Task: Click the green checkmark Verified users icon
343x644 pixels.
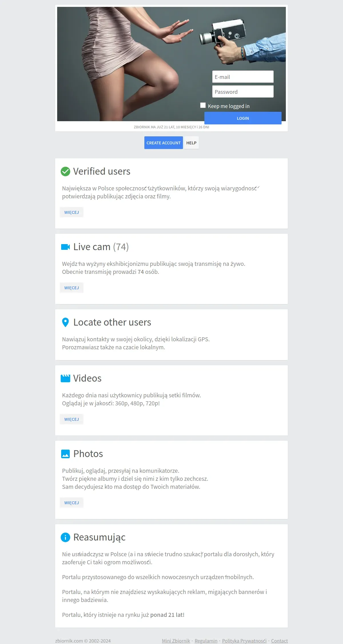Action: coord(65,172)
